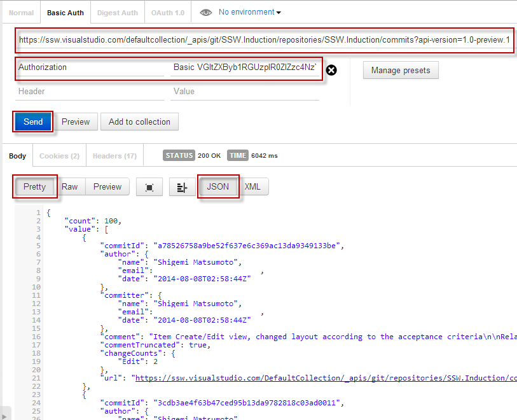The width and height of the screenshot is (517, 420).
Task: Enable Pretty response formatting
Action: point(35,186)
